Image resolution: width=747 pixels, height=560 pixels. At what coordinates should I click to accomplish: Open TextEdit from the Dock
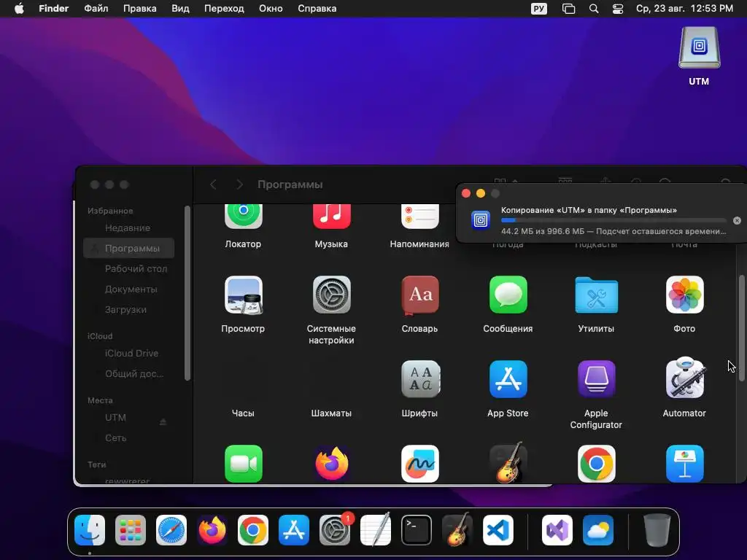pyautogui.click(x=376, y=530)
